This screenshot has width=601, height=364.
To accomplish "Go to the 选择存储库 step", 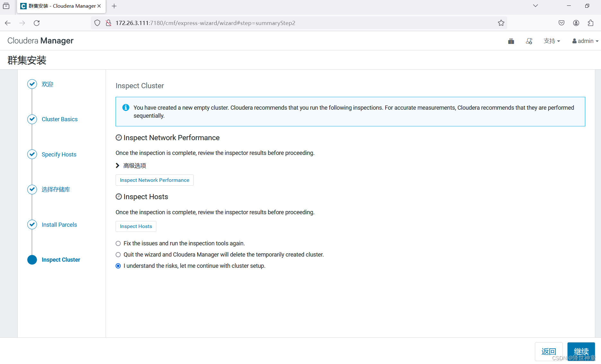I will (x=56, y=189).
